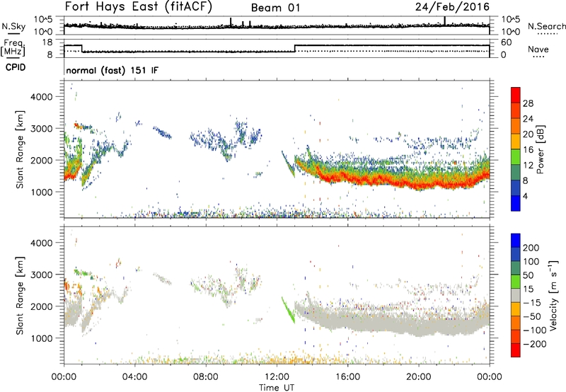Select 'Slant Range [km]' label of power panel
Viewport: 566px width, 392px height.
pos(20,149)
